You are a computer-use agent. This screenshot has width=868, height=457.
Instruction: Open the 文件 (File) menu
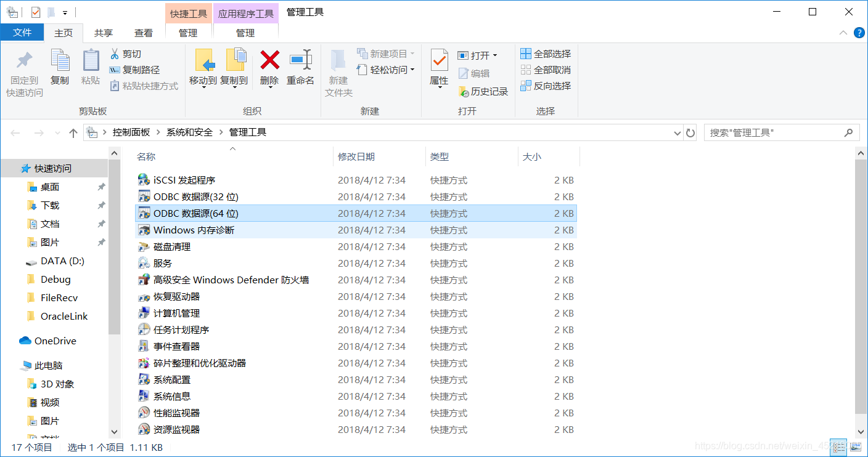point(22,33)
